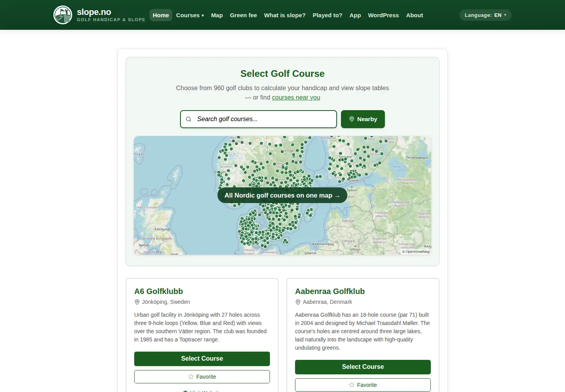Click the A6 Golfklubb title

159,291
